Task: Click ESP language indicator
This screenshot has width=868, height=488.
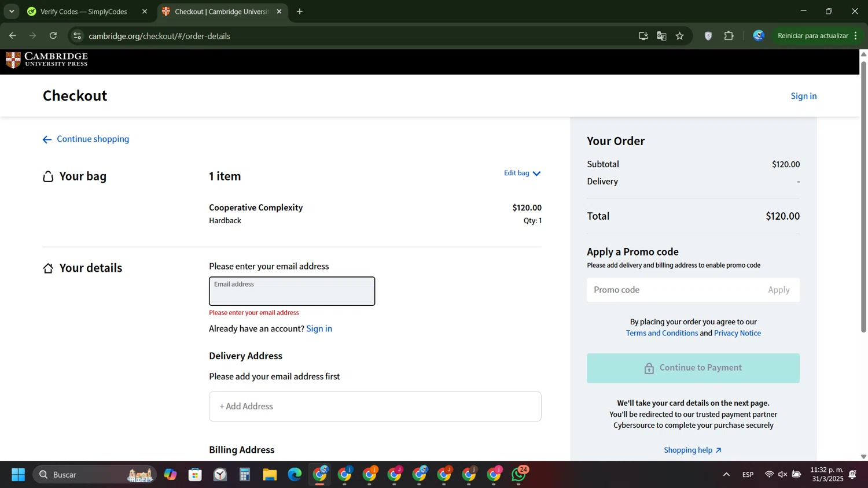Action: [748, 475]
